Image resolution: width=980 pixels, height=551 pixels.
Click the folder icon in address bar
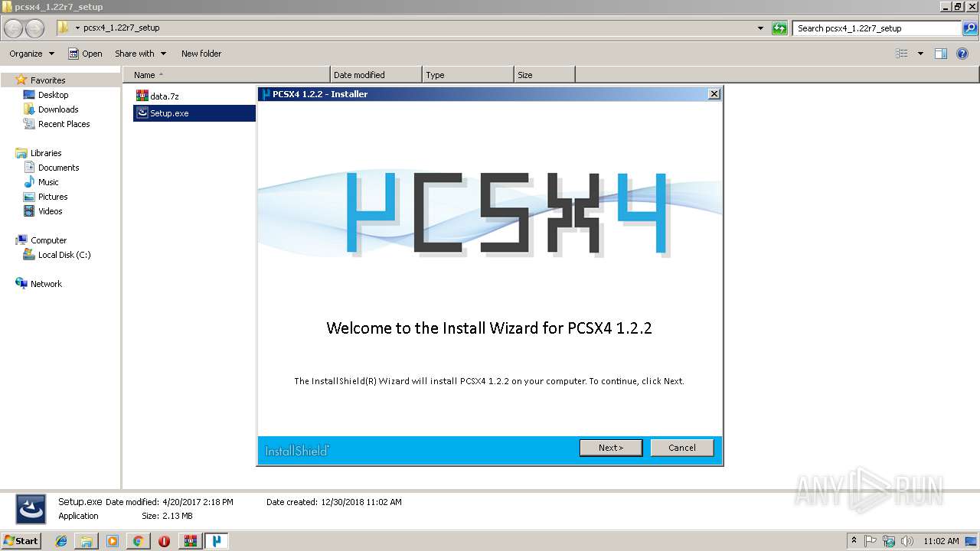coord(63,28)
